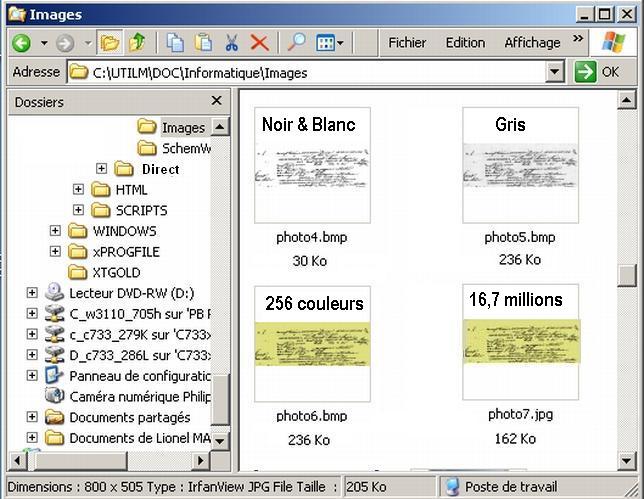Expand the WINDOWS folder node
The image size is (644, 499).
[x=55, y=230]
